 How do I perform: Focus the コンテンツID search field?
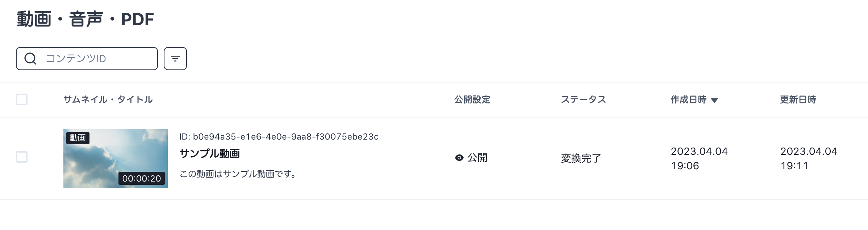pos(98,59)
